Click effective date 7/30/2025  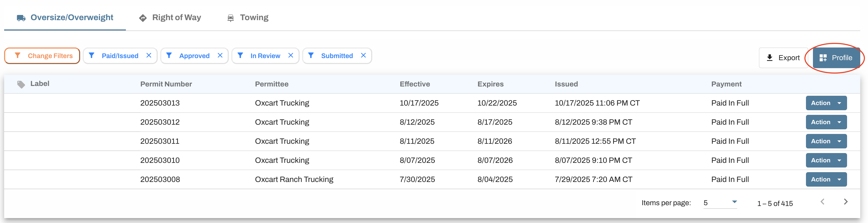(417, 180)
